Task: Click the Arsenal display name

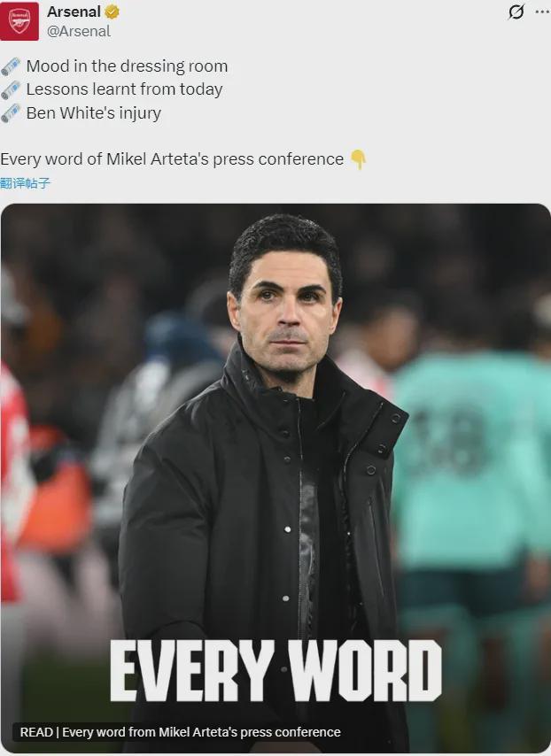Action: pos(74,12)
